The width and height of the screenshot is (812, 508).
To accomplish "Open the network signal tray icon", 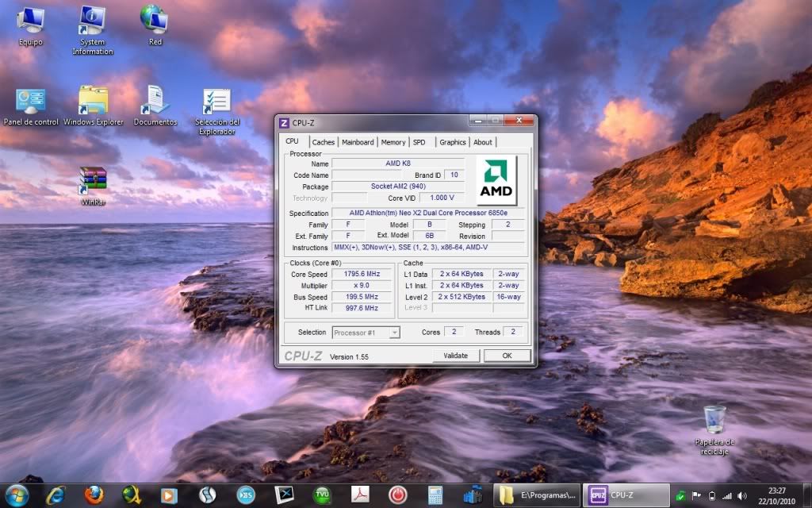I will point(727,496).
